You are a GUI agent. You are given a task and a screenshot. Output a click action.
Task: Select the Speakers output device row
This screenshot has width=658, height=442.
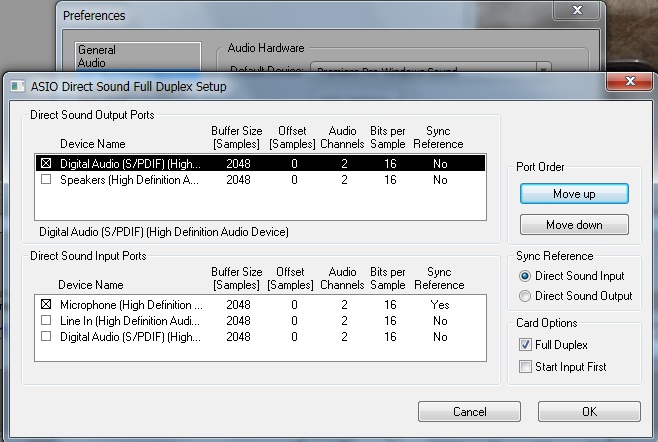click(260, 180)
